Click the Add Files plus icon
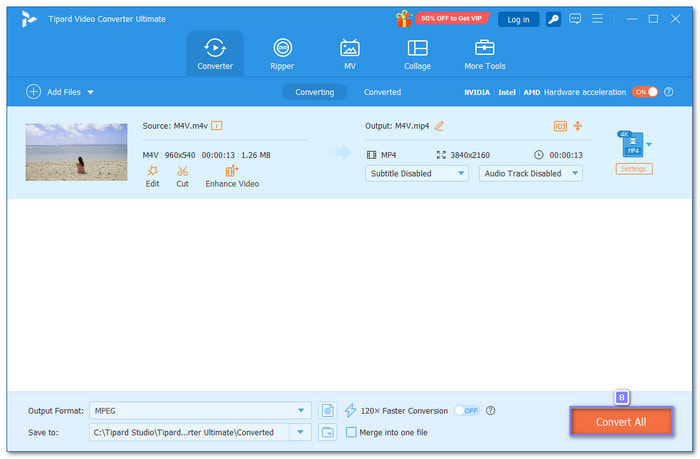Screen dimensions: 700x459 point(33,92)
